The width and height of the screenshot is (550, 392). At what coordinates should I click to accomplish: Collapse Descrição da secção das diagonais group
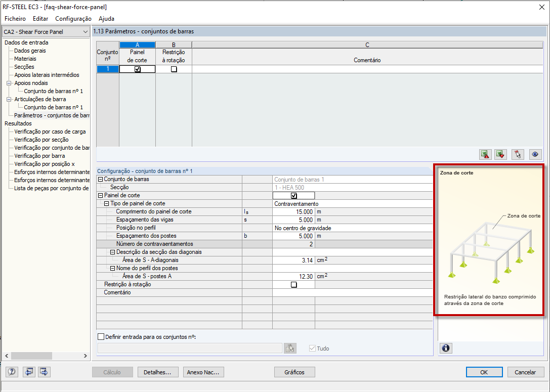click(113, 252)
